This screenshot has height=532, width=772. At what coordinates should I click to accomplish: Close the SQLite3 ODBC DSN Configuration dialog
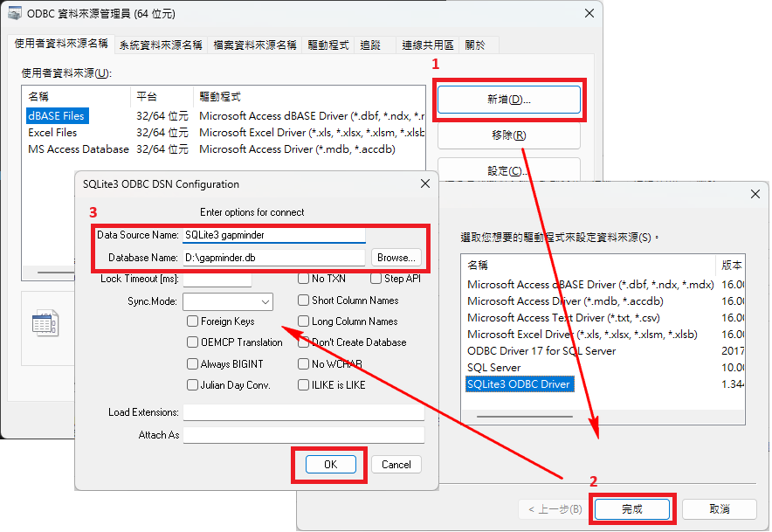click(x=425, y=183)
